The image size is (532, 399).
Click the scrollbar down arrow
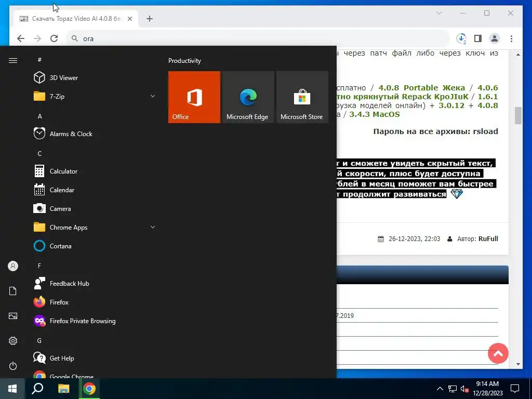518,364
